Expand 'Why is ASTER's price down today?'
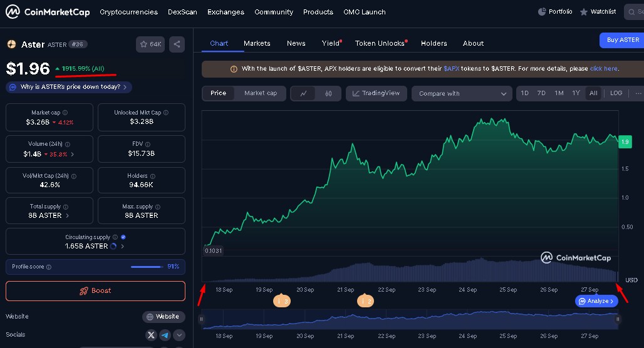Image resolution: width=644 pixels, height=348 pixels. pyautogui.click(x=69, y=87)
